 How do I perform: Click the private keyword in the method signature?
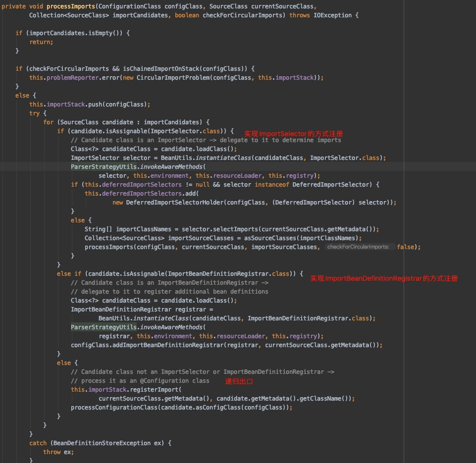pos(13,6)
